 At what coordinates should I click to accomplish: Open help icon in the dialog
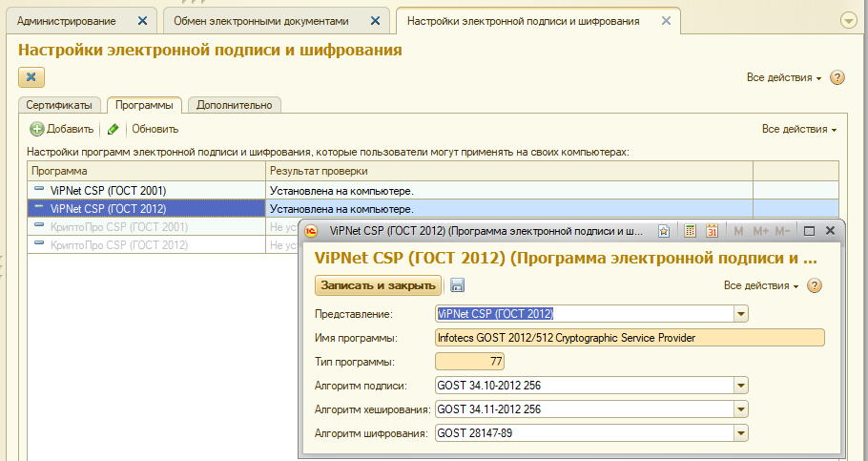tap(815, 286)
